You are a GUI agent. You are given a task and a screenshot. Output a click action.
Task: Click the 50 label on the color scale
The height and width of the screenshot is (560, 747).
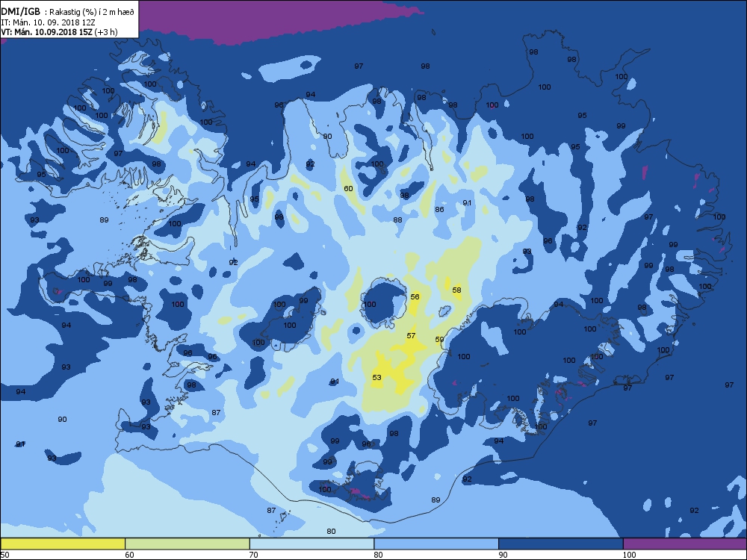coord(4,555)
